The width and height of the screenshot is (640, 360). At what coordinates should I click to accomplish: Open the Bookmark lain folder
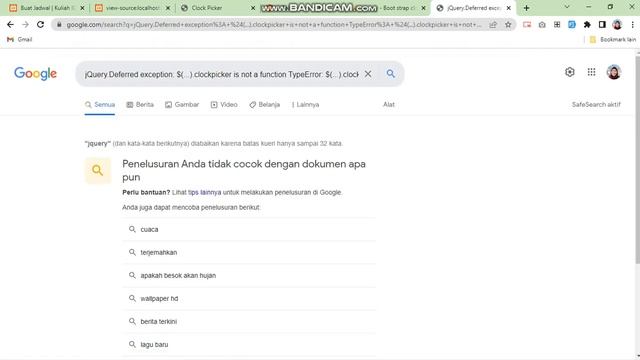(613, 39)
